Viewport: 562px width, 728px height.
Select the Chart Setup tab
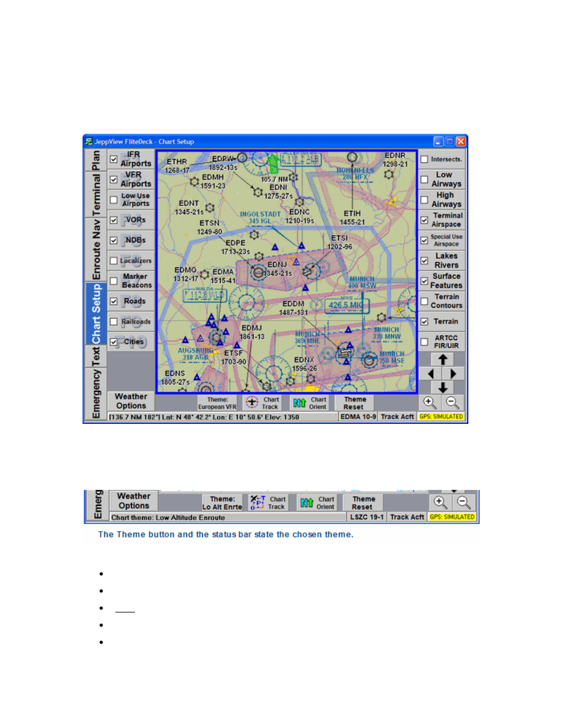(x=96, y=314)
